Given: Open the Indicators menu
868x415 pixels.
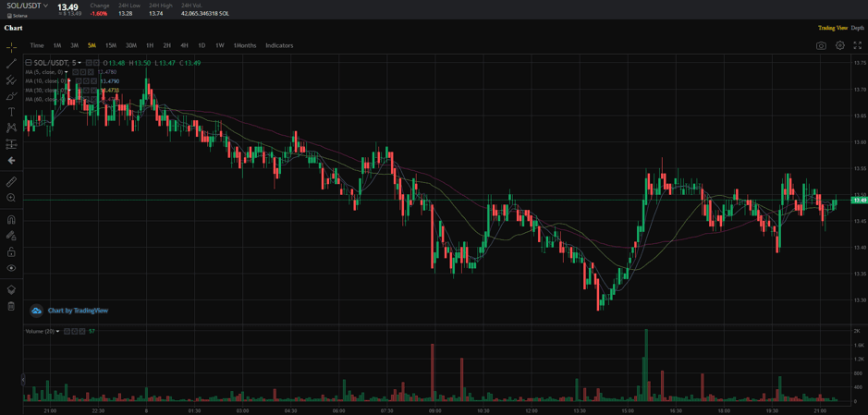Looking at the screenshot, I should 279,45.
